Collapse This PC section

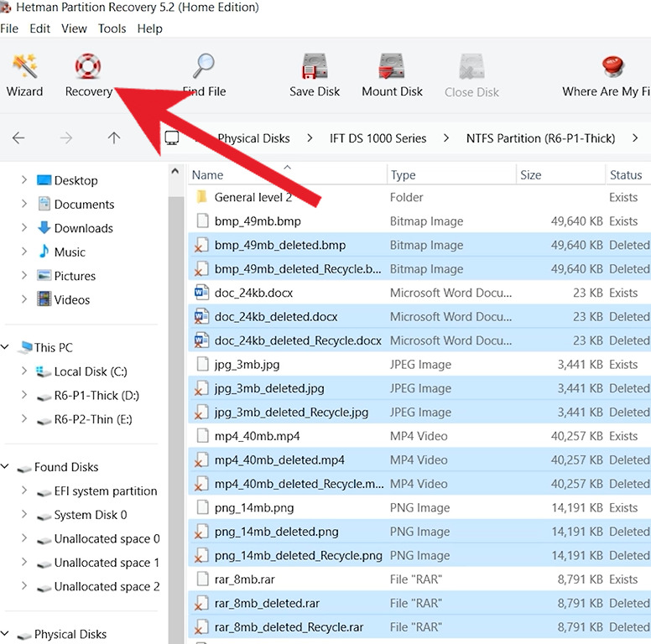(x=5, y=347)
